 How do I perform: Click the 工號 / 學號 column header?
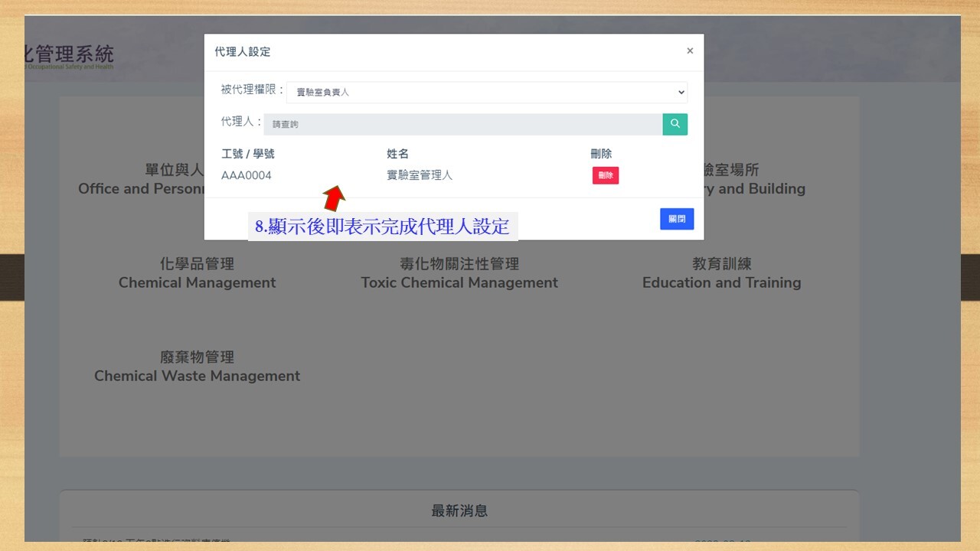248,154
